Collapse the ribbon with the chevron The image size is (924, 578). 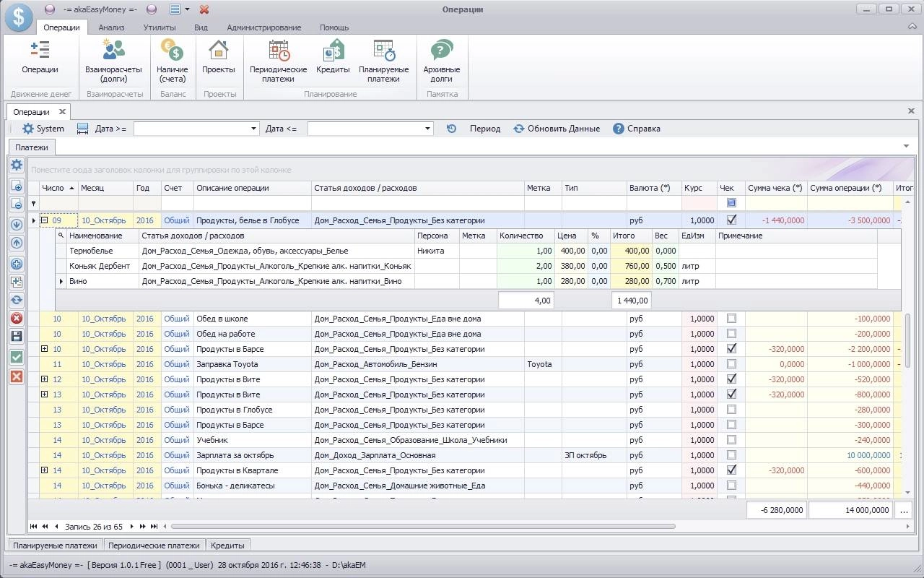912,27
